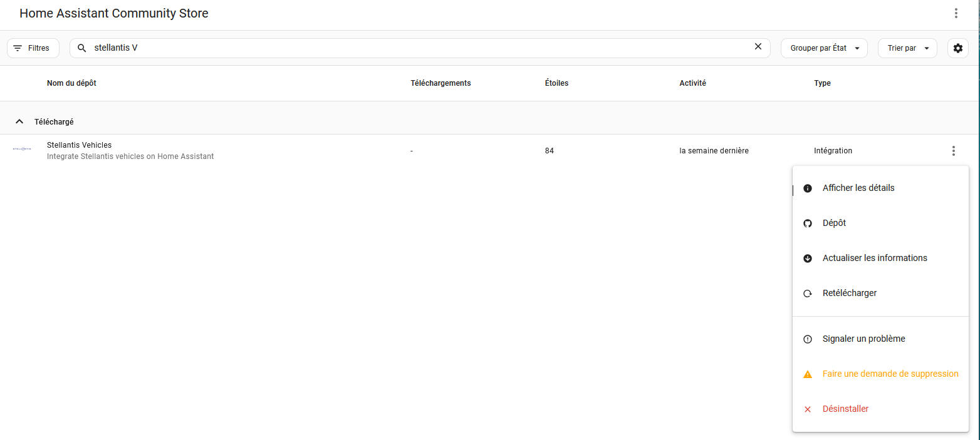
Task: Click the GitHub icon beside Dépôt
Action: coord(808,223)
